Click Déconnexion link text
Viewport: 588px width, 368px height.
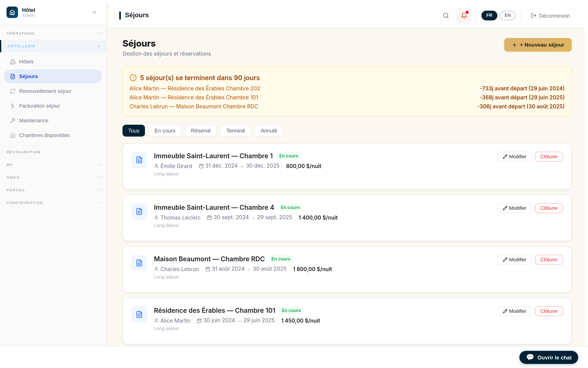(554, 16)
